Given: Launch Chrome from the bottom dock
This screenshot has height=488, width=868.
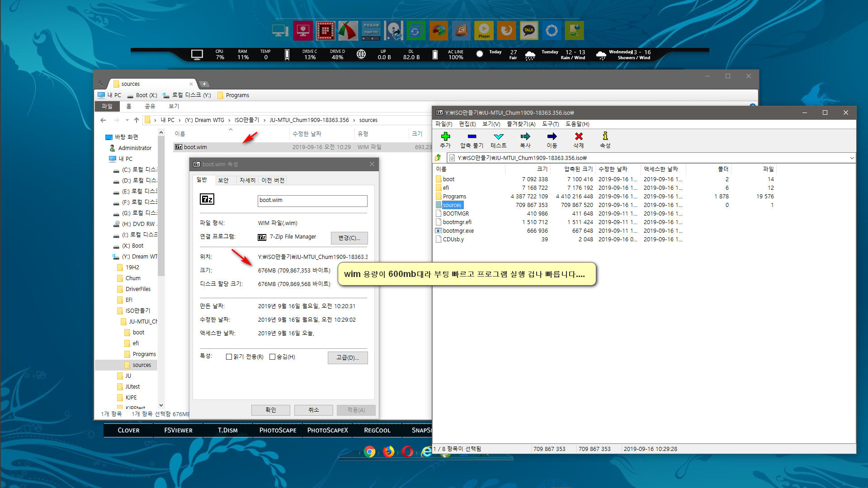Looking at the screenshot, I should click(x=369, y=451).
